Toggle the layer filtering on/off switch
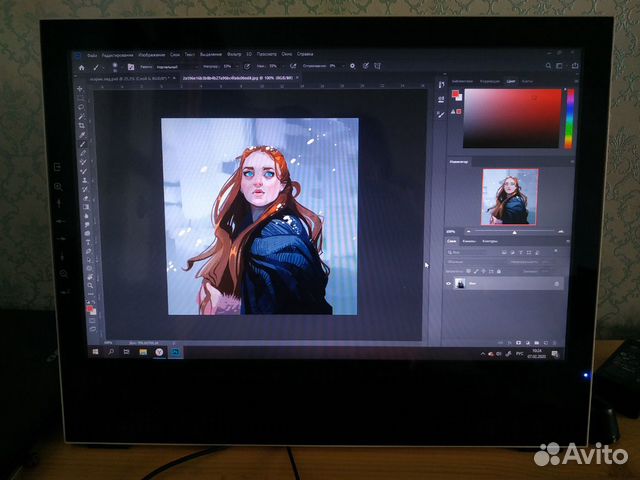This screenshot has height=480, width=640. 556,251
